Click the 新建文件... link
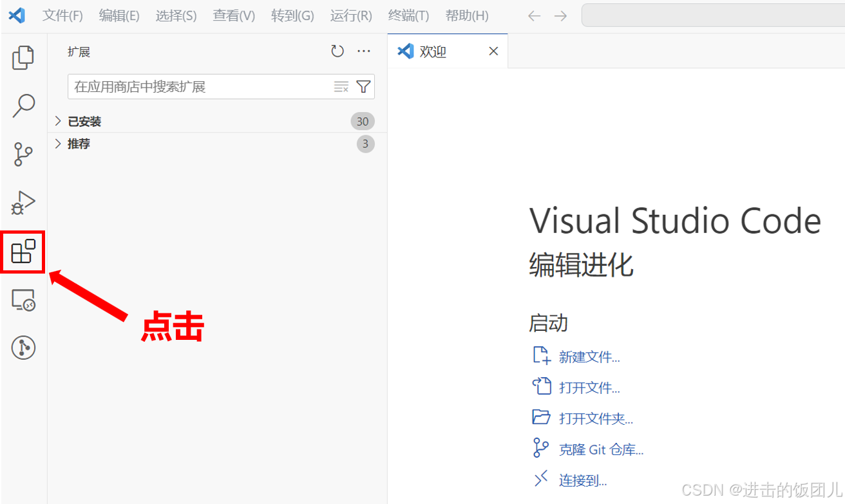 (x=589, y=357)
